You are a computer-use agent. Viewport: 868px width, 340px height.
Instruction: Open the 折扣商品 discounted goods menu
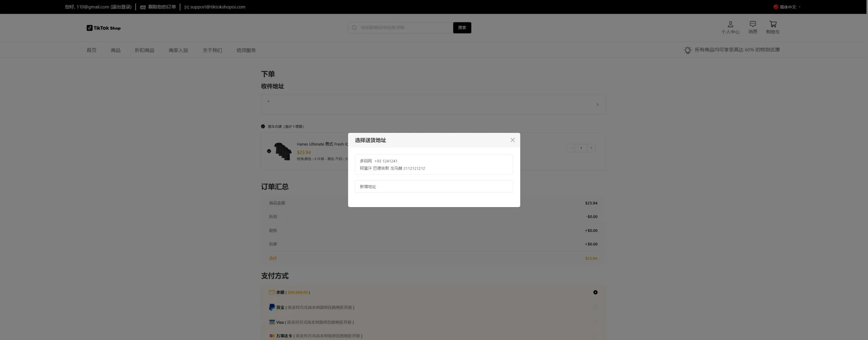tap(144, 50)
